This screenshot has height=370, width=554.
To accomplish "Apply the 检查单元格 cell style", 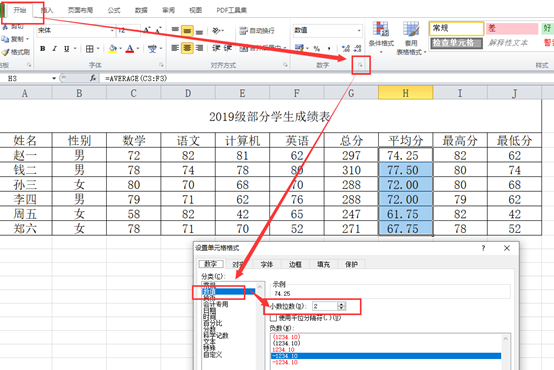I will [456, 43].
